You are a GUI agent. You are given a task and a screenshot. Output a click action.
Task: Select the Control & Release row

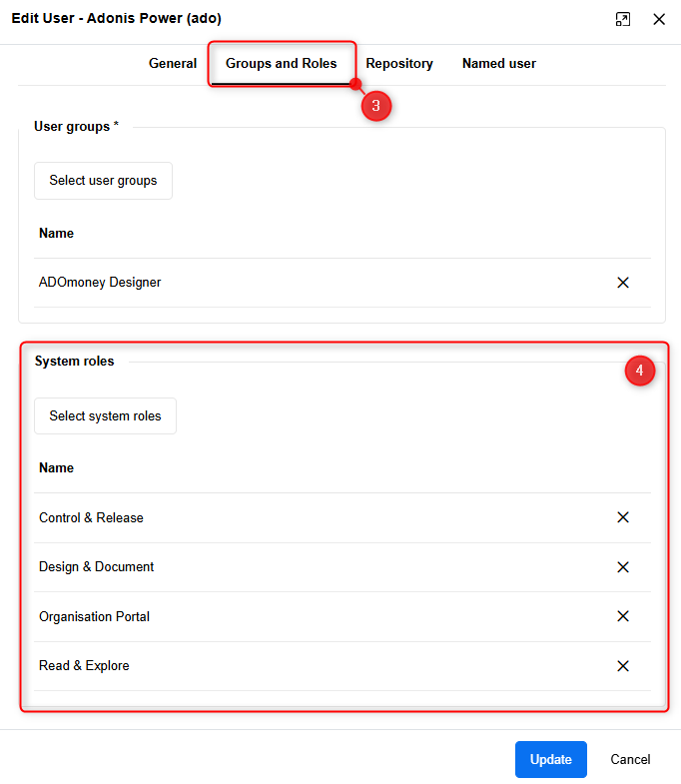pos(342,517)
